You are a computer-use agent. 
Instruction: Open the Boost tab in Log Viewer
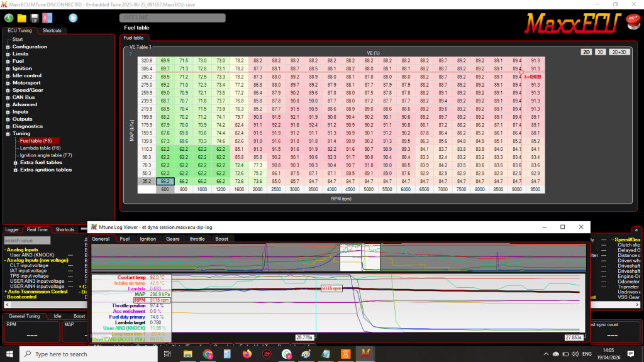pyautogui.click(x=221, y=239)
